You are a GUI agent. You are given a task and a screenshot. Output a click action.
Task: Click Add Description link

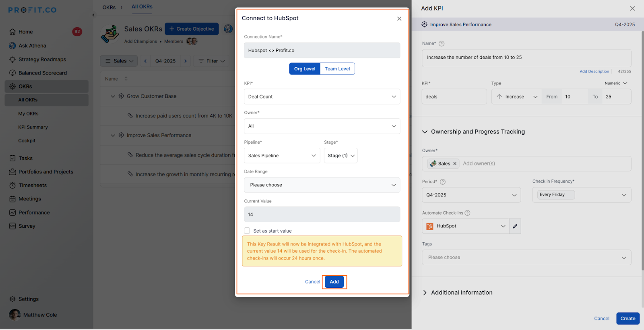pos(594,72)
